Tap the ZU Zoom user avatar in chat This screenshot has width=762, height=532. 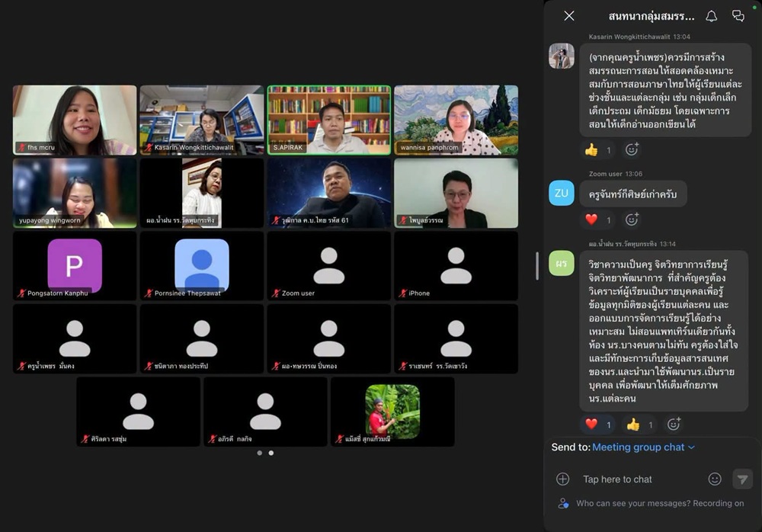[x=562, y=193]
